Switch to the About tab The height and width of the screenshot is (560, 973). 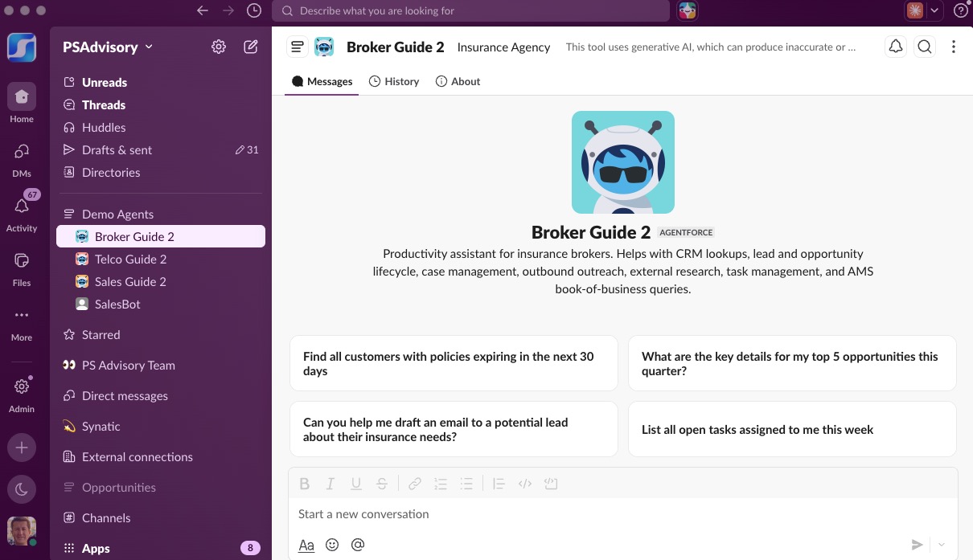pos(458,81)
